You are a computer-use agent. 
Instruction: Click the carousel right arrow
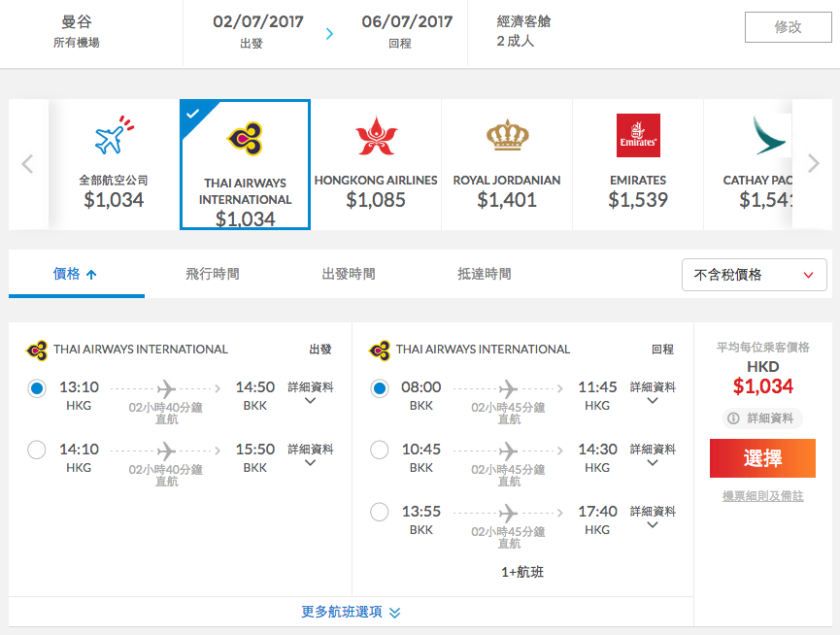813,163
